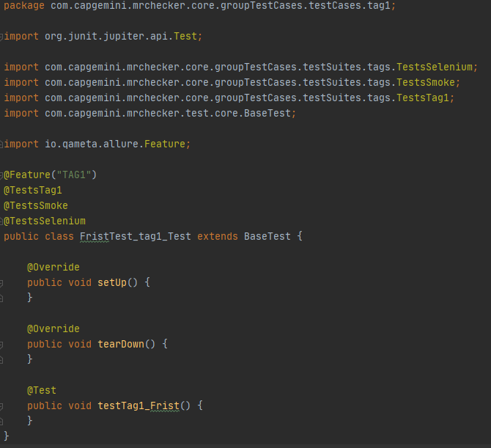
Task: Click the fold marker beside @TestsSelenium annotation
Action: [x=2, y=221]
